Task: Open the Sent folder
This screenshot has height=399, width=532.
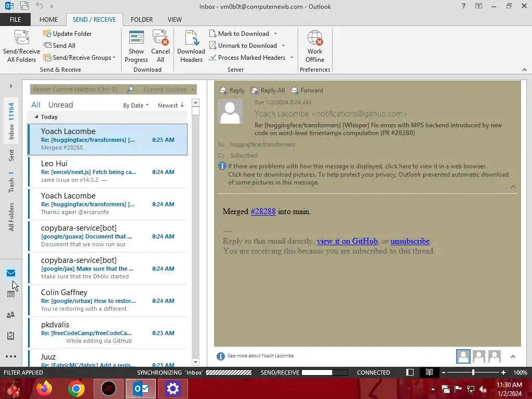Action: point(11,155)
